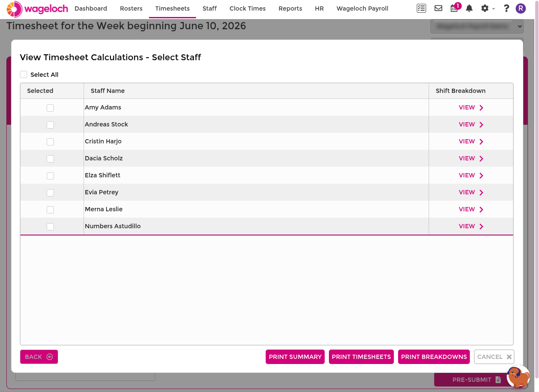Open the blurred location dropdown

pos(477,26)
